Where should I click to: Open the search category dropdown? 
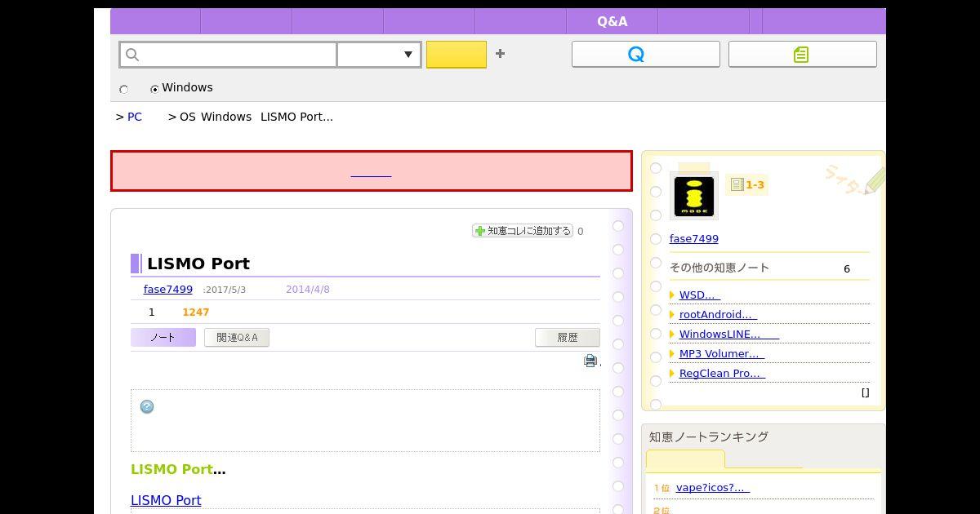point(379,55)
